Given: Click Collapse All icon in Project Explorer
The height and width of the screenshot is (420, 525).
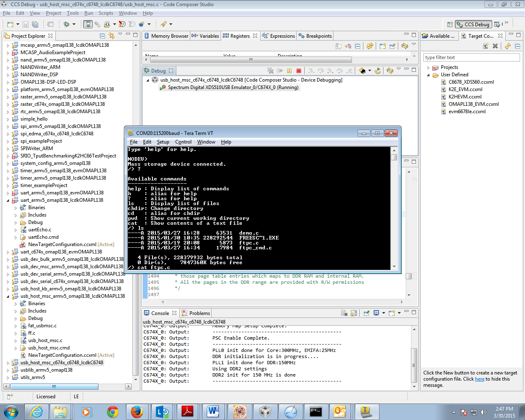Looking at the screenshot, I should pyautogui.click(x=103, y=36).
